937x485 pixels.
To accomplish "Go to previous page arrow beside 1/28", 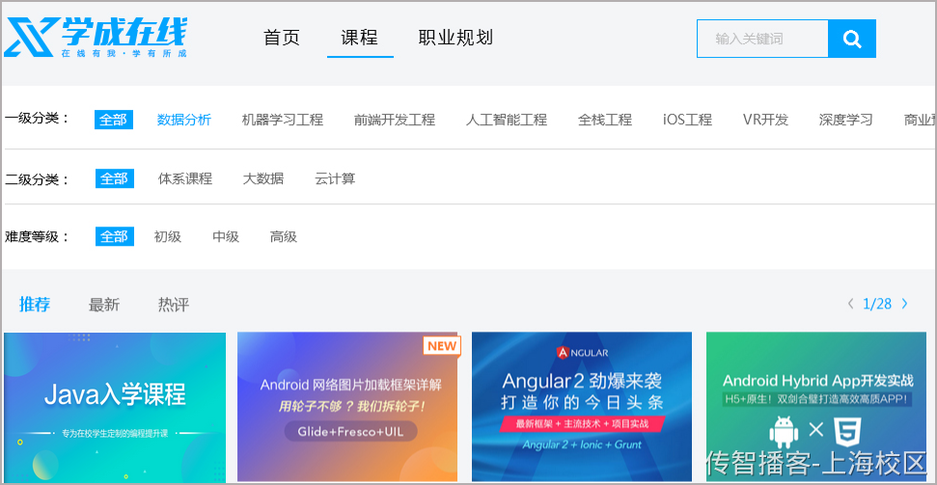I will [850, 304].
